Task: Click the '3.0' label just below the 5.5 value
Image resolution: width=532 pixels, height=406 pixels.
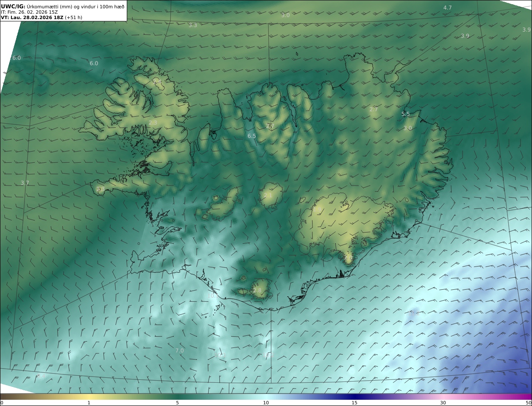Action: pos(408,128)
